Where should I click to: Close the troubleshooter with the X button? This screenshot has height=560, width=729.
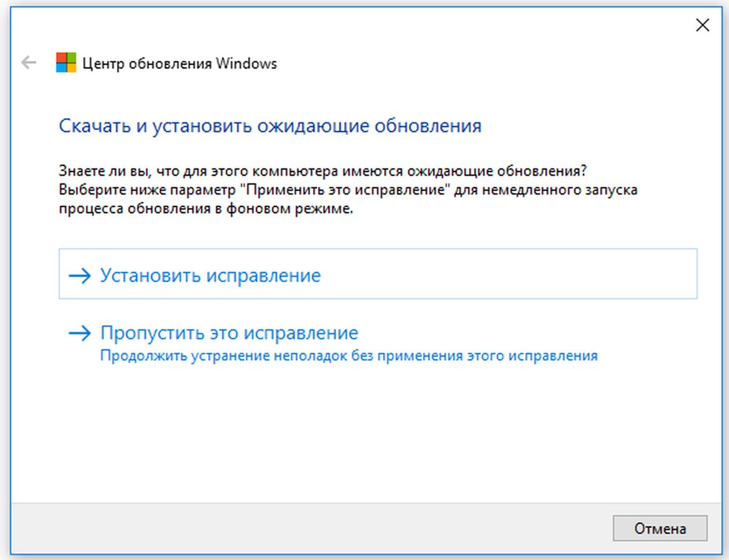(702, 25)
